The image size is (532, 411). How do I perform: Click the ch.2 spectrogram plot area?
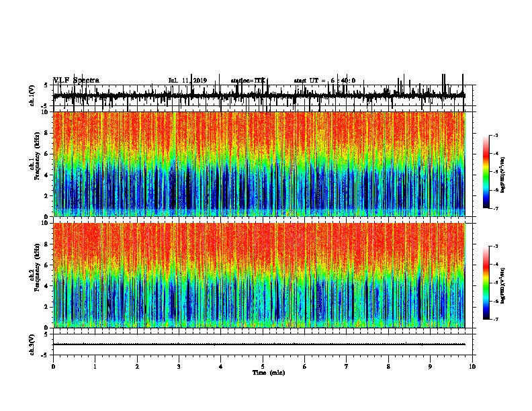[259, 275]
